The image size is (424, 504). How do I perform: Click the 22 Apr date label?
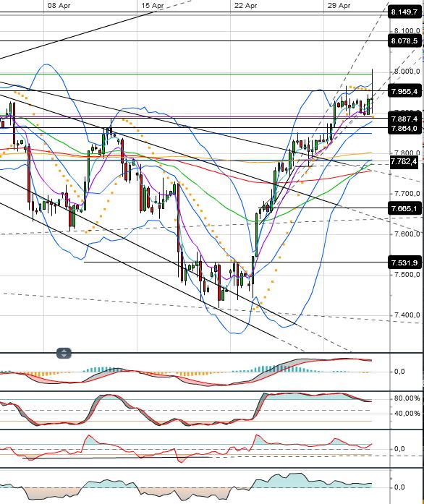click(x=246, y=6)
